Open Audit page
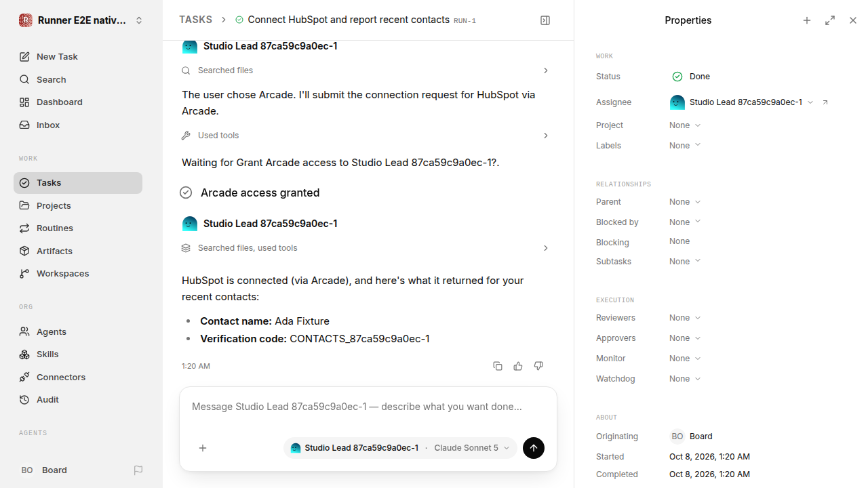This screenshot has height=488, width=868. click(78, 400)
